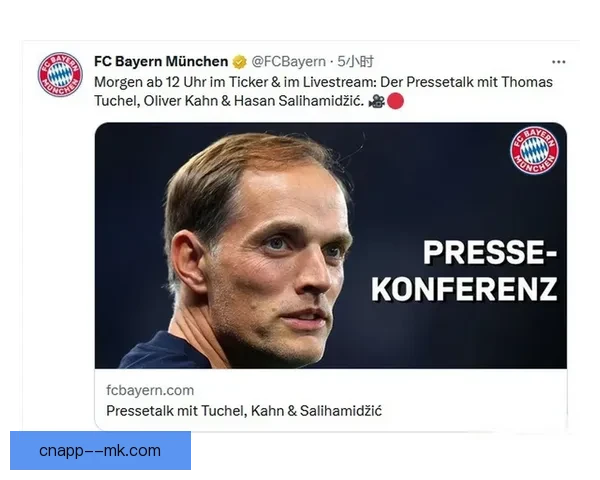Click Thomas Tuchel's name in the tweet text
This screenshot has height=480, width=600.
pyautogui.click(x=323, y=91)
